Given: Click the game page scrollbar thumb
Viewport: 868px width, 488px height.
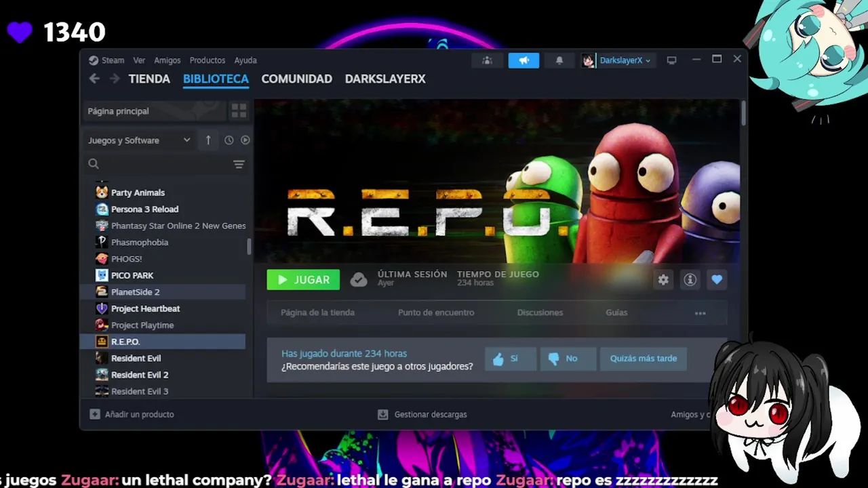Looking at the screenshot, I should click(x=743, y=113).
